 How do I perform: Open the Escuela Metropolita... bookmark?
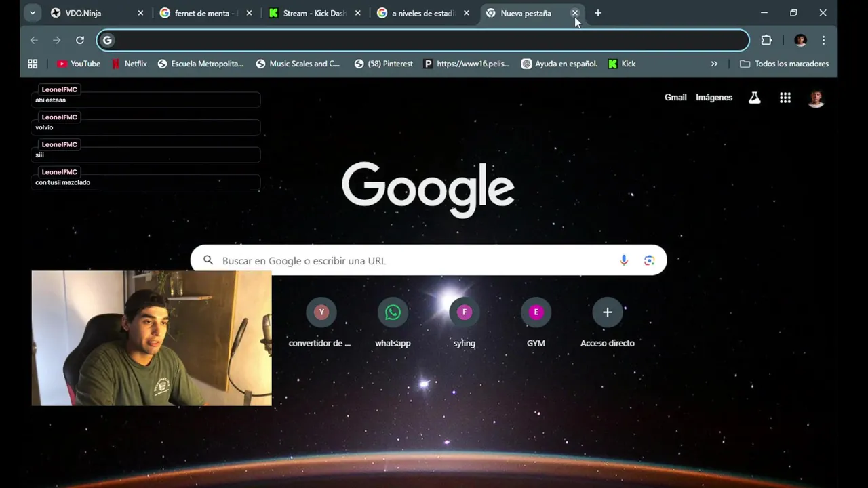click(x=201, y=64)
